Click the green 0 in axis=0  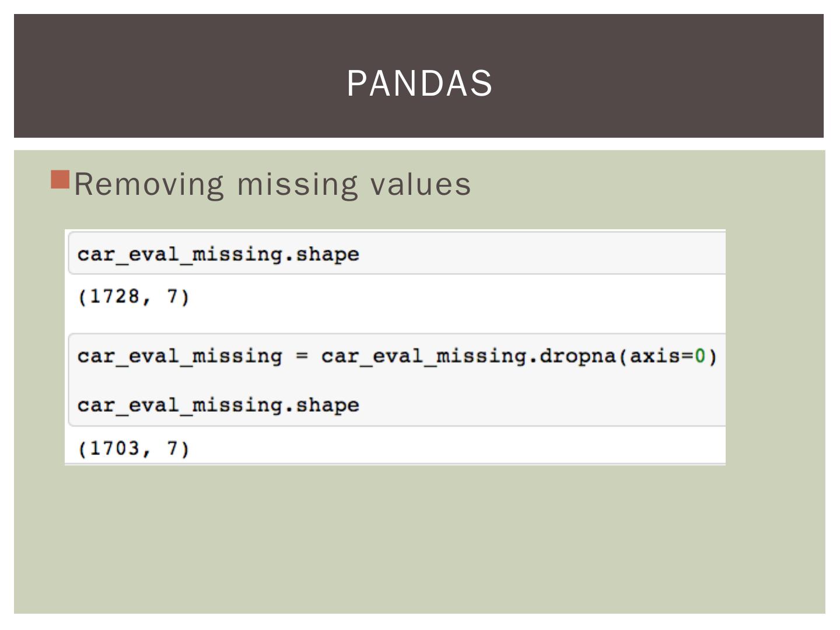[x=700, y=356]
